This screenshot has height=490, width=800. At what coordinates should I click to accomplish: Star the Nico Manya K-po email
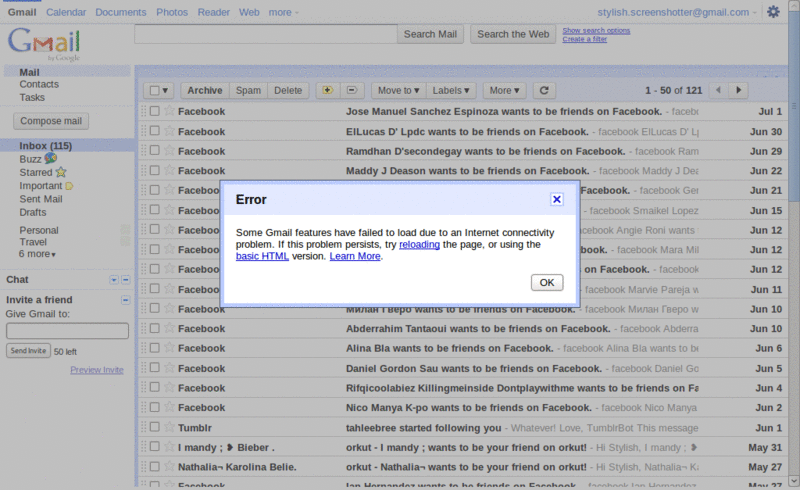click(x=169, y=407)
